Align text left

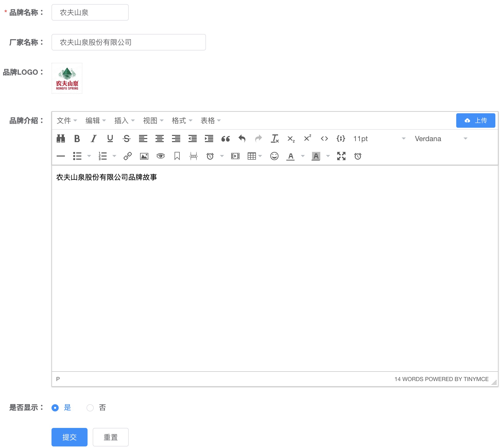tap(143, 139)
